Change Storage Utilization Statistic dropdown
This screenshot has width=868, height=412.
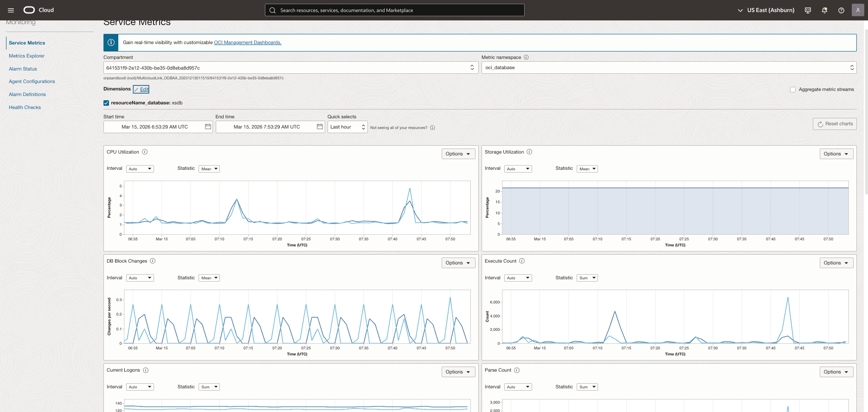(x=587, y=169)
